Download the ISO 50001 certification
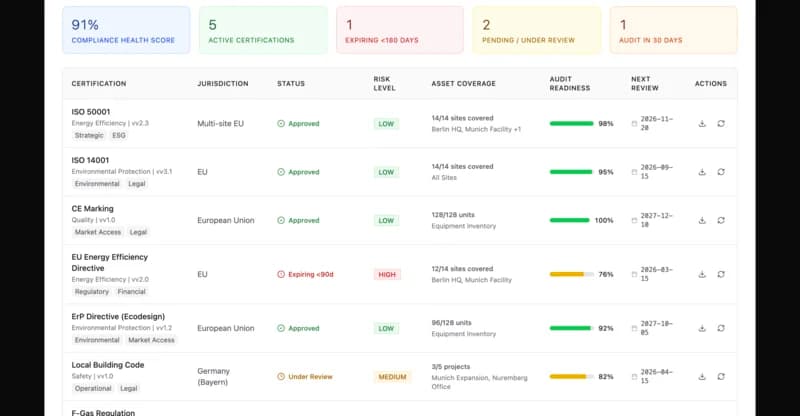 click(702, 124)
